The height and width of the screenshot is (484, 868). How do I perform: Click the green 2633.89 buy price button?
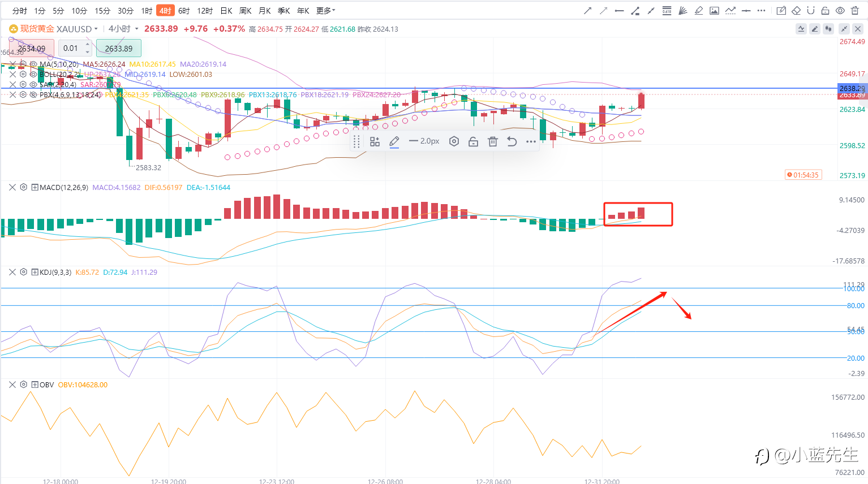click(118, 48)
